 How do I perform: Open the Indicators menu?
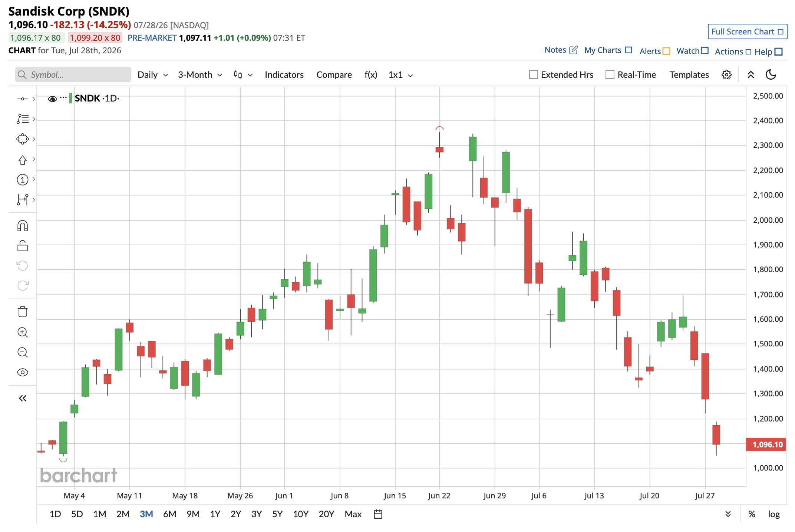284,75
